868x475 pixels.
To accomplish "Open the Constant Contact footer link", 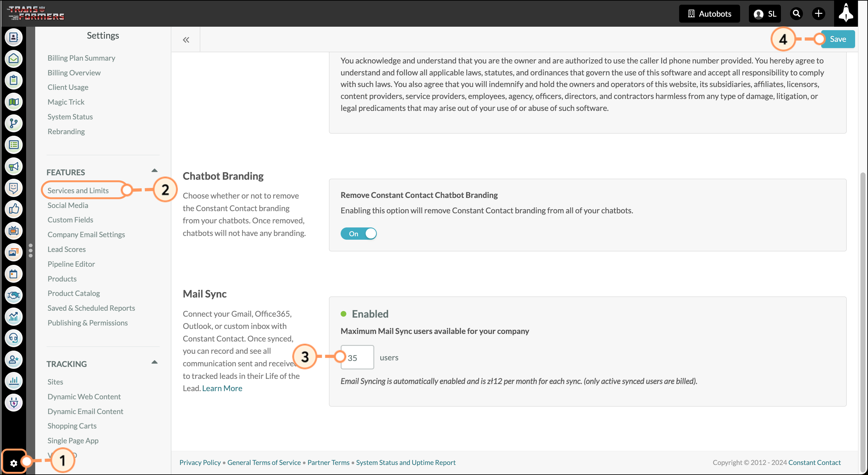I will (815, 463).
